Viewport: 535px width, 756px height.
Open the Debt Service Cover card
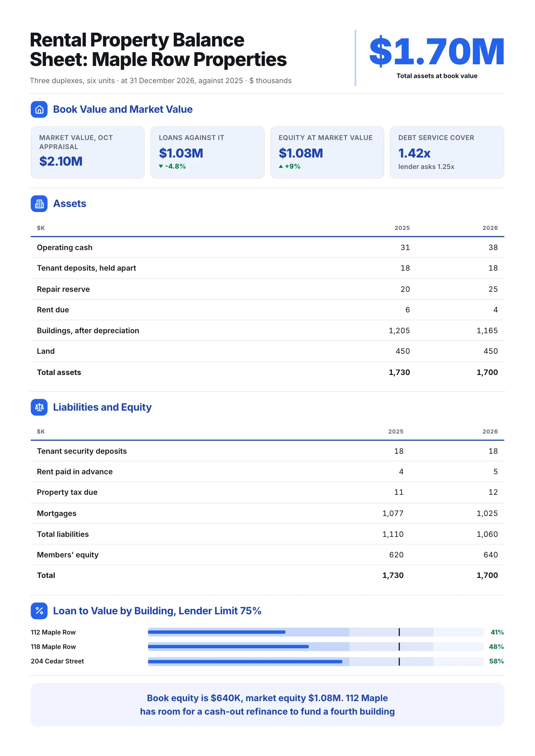pyautogui.click(x=447, y=152)
